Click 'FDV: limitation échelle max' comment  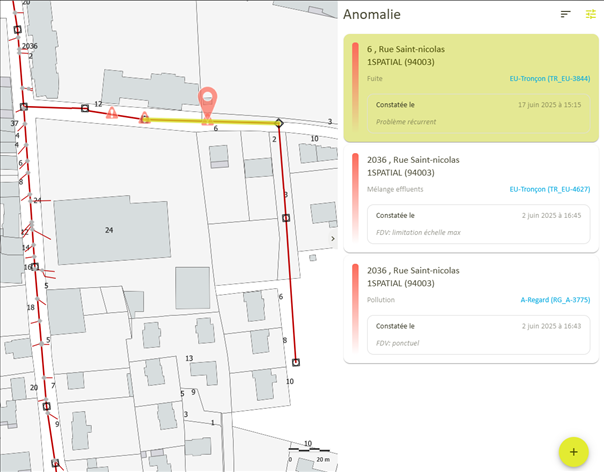tap(418, 232)
